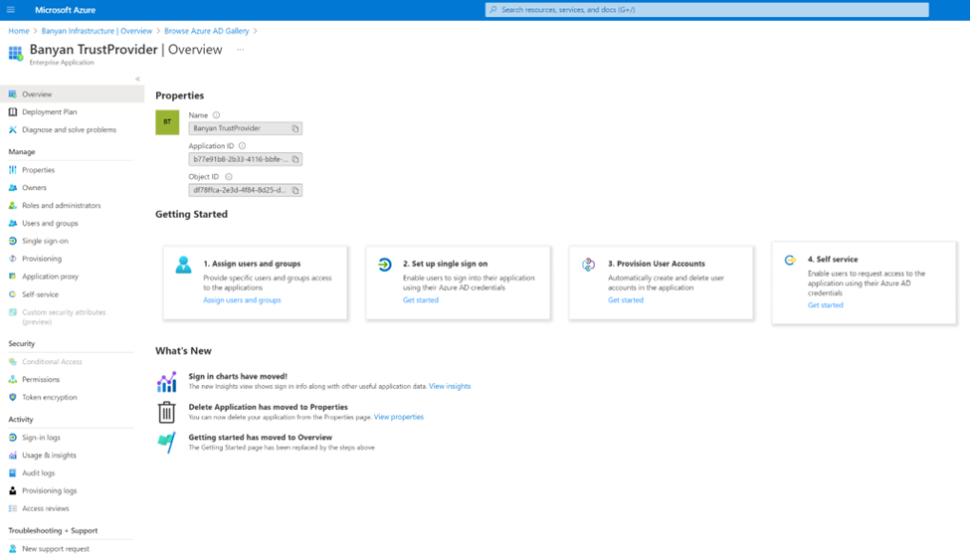Click the Application ID text field
Screen dimensions: 970x560
[245, 159]
